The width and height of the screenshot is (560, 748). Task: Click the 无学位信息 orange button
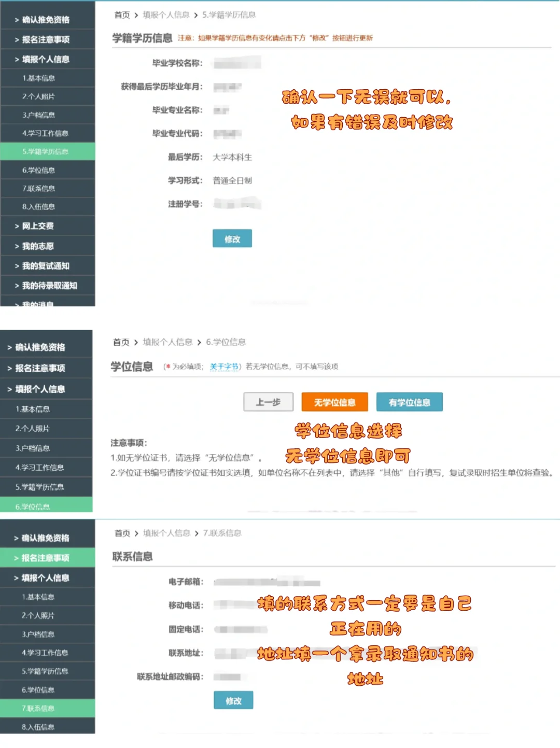[x=334, y=402]
